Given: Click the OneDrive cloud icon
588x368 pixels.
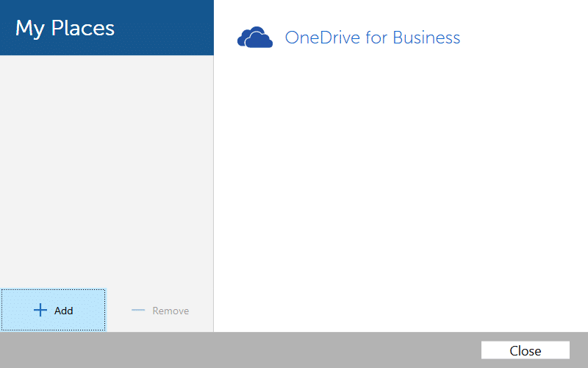Looking at the screenshot, I should point(255,38).
